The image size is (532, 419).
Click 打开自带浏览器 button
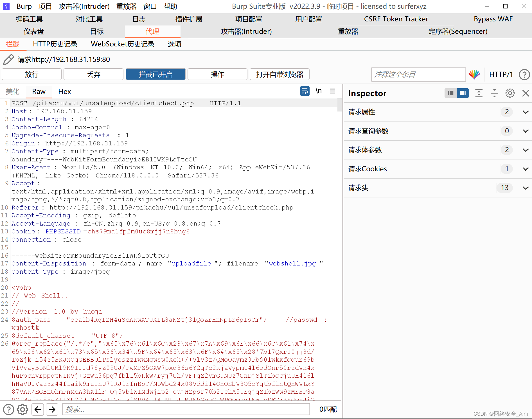pyautogui.click(x=279, y=75)
